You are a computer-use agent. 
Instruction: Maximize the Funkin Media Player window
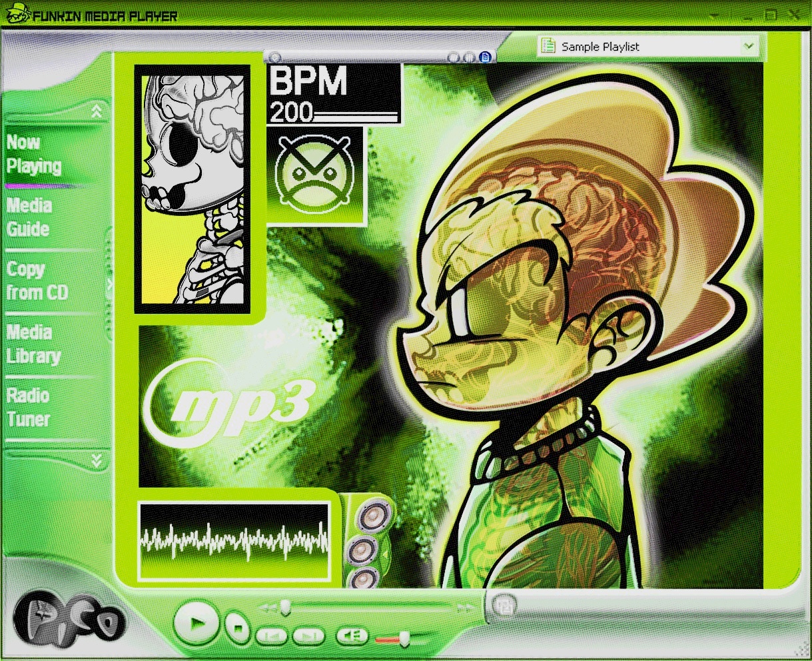tap(770, 15)
